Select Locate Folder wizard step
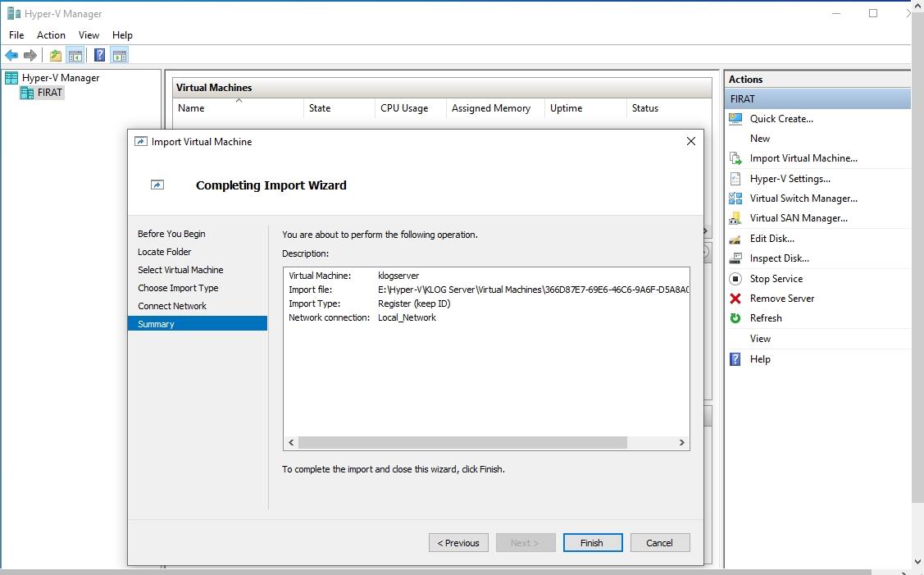Screen dimensions: 924x575 click(165, 252)
